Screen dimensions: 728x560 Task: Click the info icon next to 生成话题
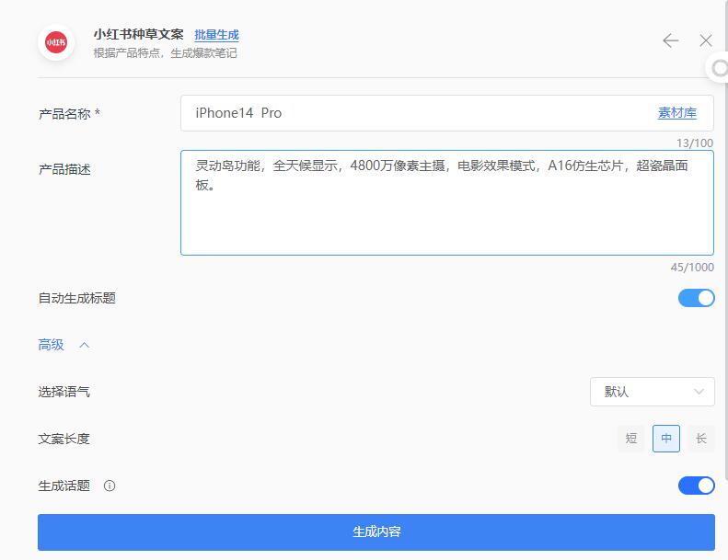coord(110,486)
